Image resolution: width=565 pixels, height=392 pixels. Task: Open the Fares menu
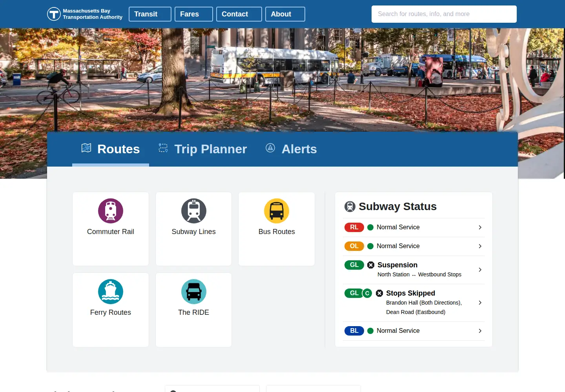pyautogui.click(x=194, y=14)
